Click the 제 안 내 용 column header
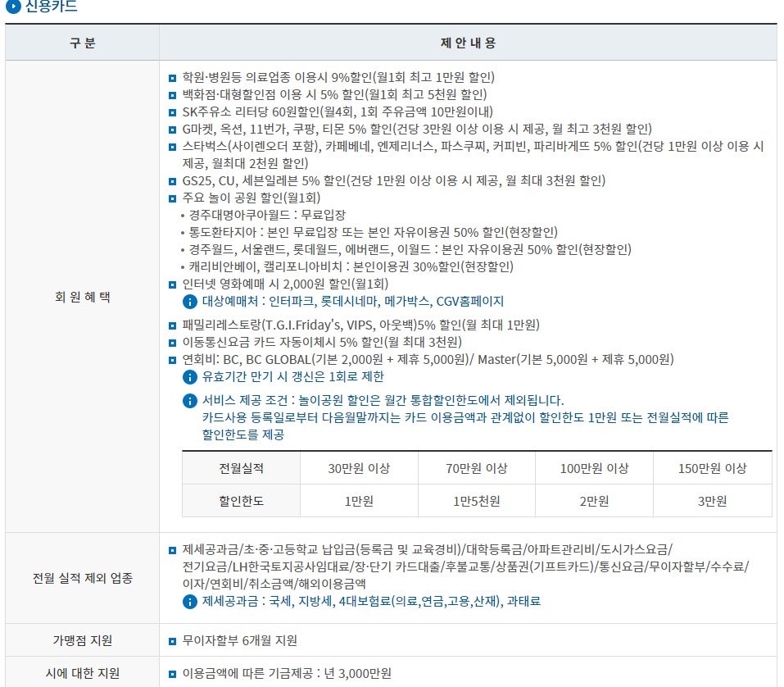 click(x=468, y=43)
